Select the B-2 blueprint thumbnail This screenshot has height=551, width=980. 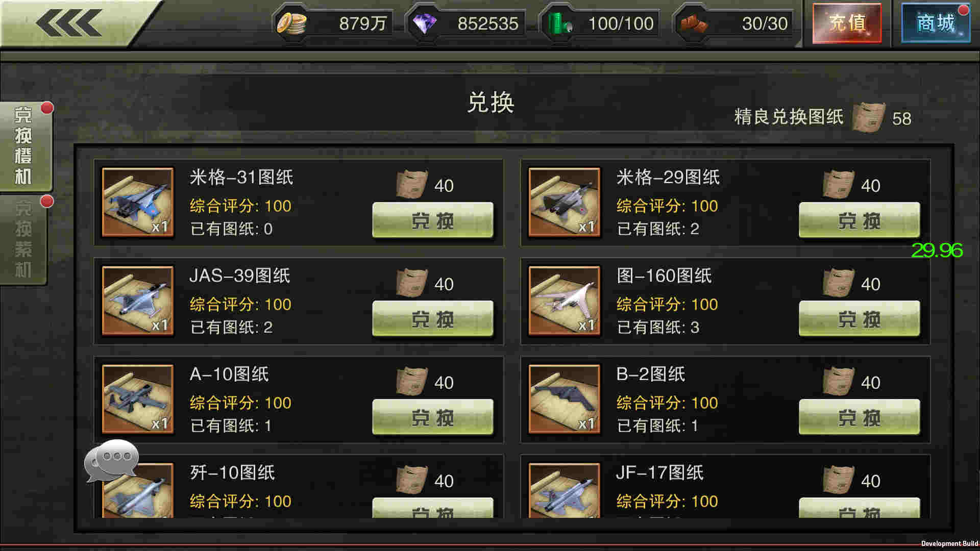pyautogui.click(x=565, y=399)
